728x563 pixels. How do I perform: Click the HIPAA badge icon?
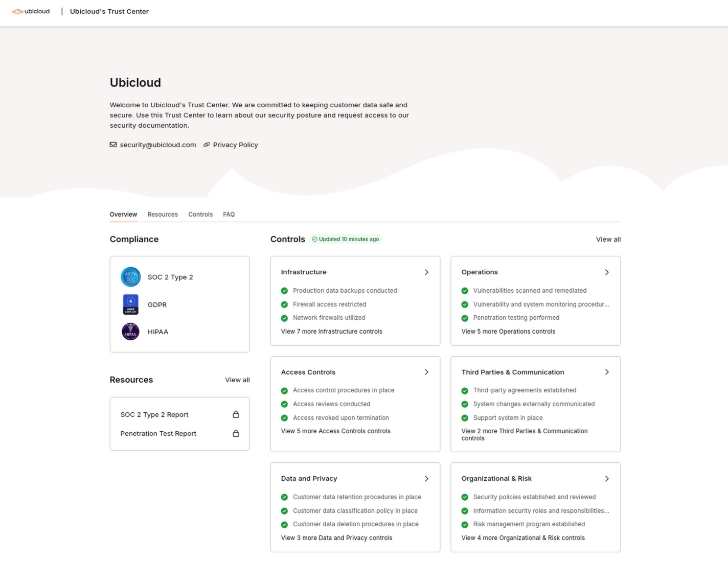(x=131, y=332)
